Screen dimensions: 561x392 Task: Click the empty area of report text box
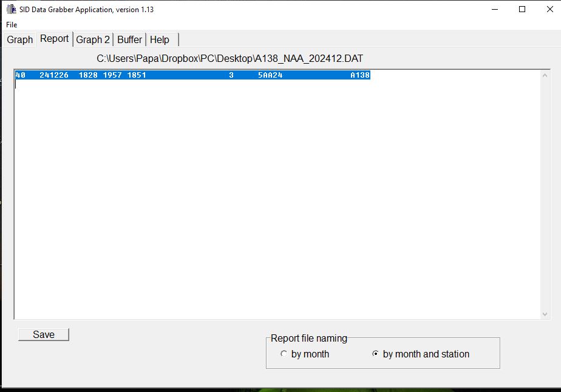[277, 200]
